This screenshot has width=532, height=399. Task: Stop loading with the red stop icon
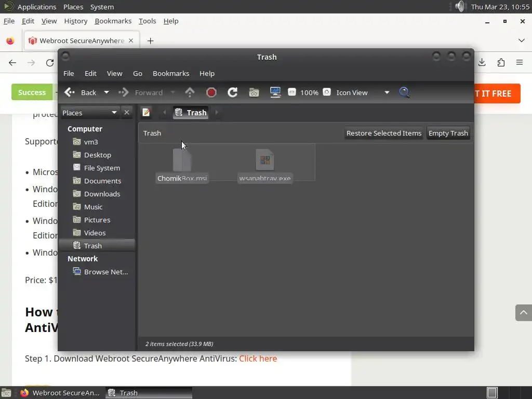211,92
